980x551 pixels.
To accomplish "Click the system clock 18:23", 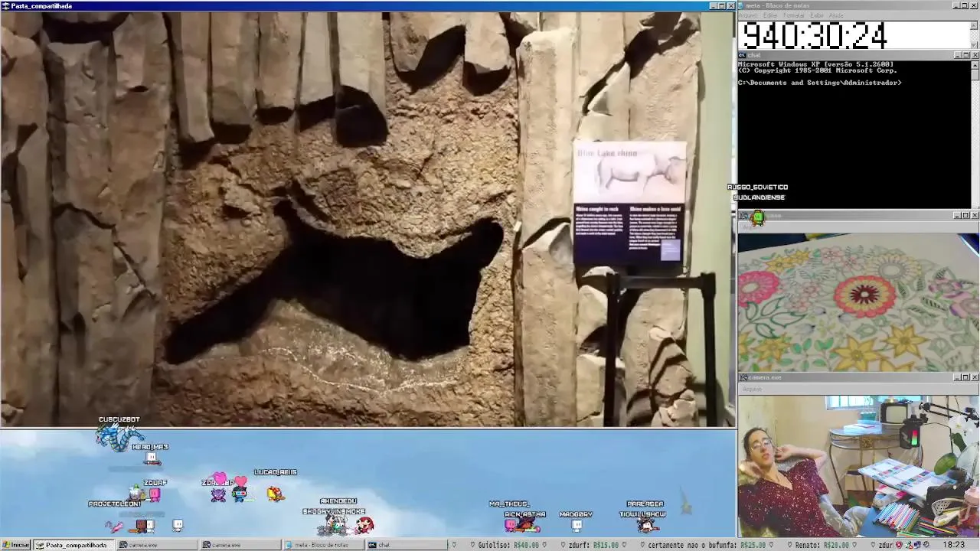I will click(953, 545).
